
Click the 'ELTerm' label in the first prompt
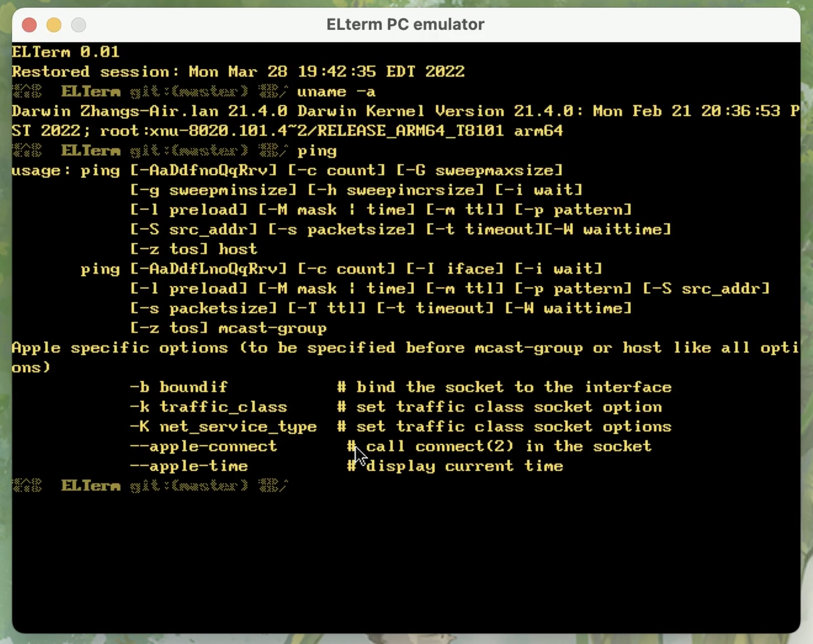(x=90, y=91)
